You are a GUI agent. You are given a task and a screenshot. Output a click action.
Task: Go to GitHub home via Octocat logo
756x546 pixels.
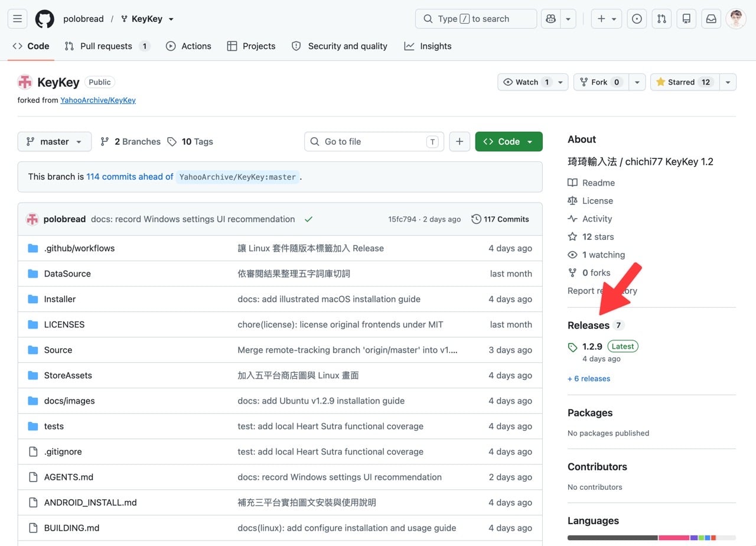click(45, 19)
